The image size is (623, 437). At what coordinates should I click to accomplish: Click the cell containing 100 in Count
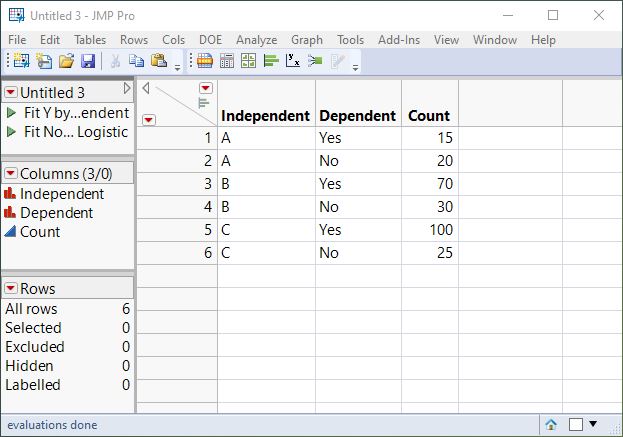(430, 230)
